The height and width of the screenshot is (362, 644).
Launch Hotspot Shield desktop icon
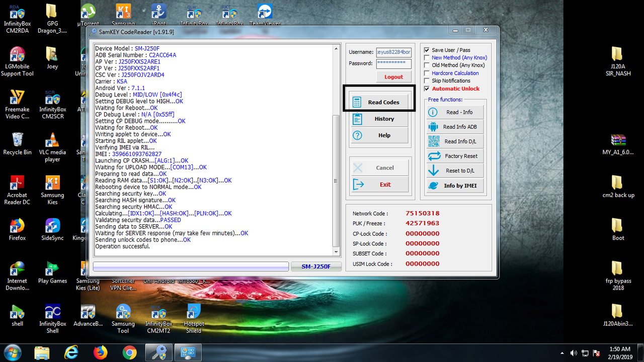tap(194, 319)
